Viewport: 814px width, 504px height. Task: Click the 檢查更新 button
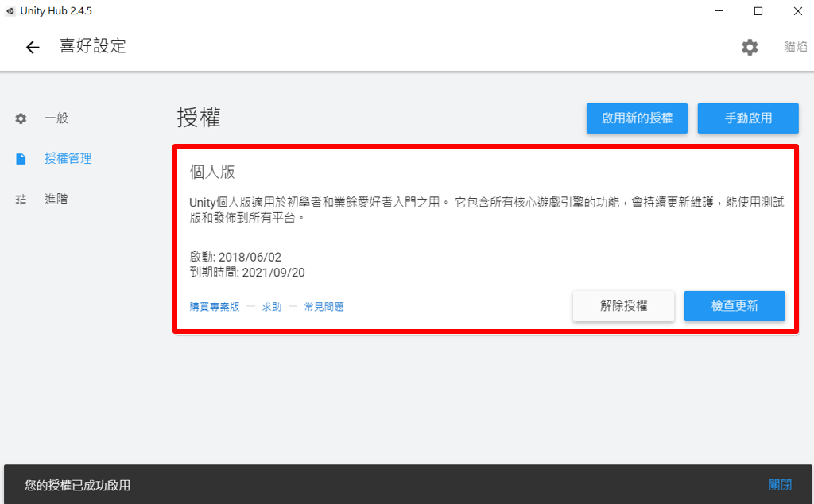tap(735, 306)
